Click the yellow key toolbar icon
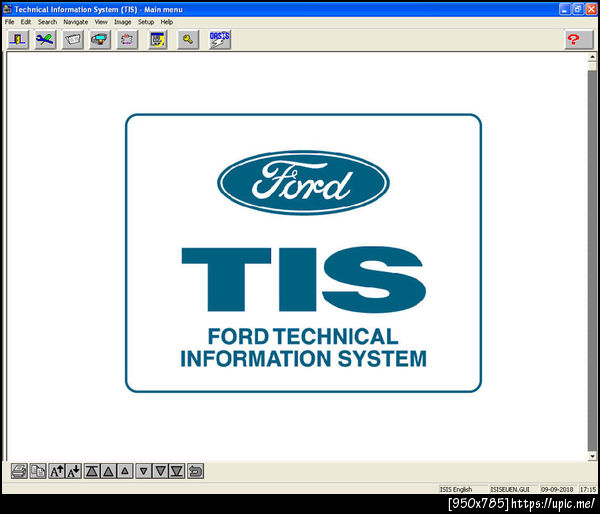This screenshot has width=600, height=514. [188, 39]
